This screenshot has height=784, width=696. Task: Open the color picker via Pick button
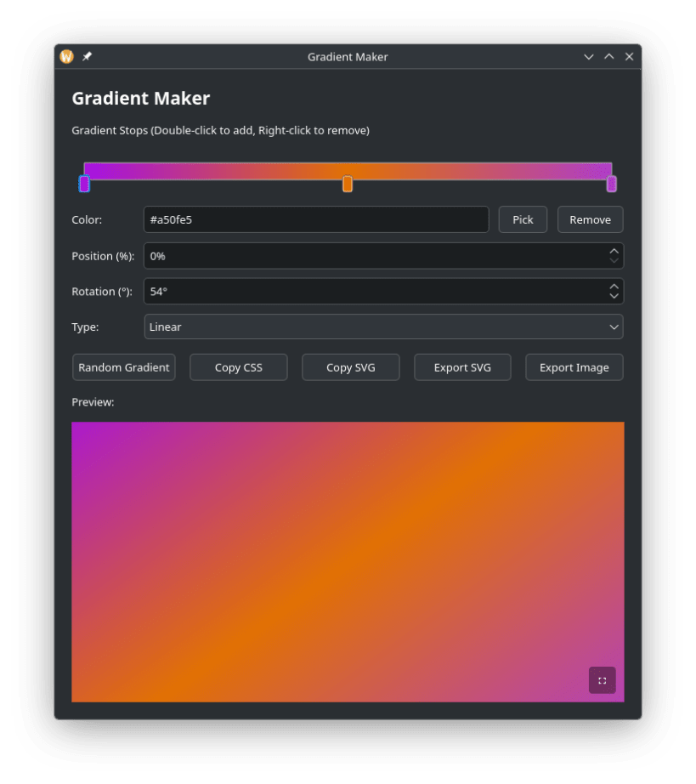pyautogui.click(x=523, y=219)
